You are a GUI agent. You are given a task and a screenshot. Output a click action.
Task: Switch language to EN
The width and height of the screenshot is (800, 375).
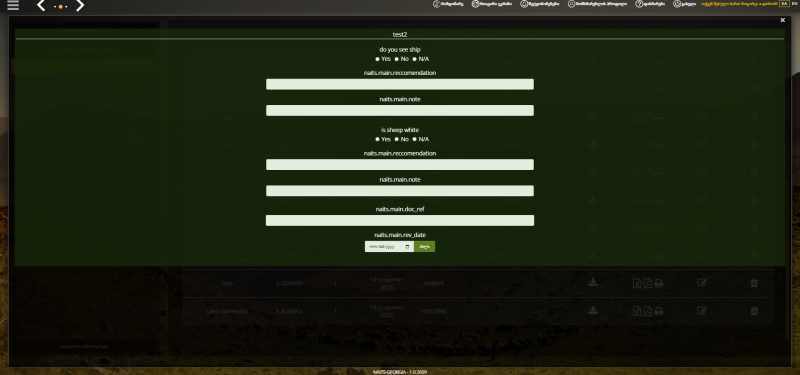(794, 4)
